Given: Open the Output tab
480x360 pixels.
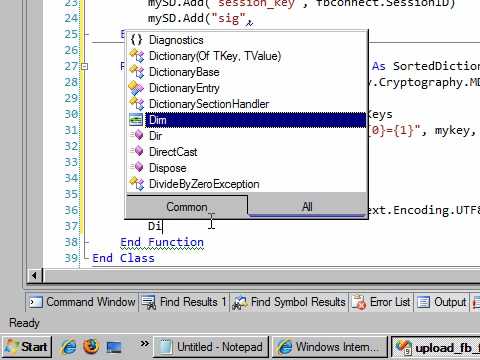Looking at the screenshot, I should 442,302.
